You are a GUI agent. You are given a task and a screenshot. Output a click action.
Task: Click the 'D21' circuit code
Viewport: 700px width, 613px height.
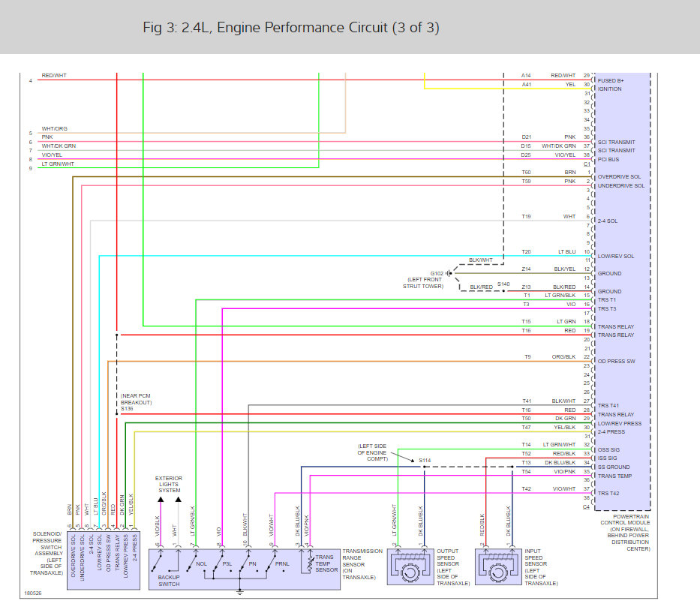coord(527,137)
